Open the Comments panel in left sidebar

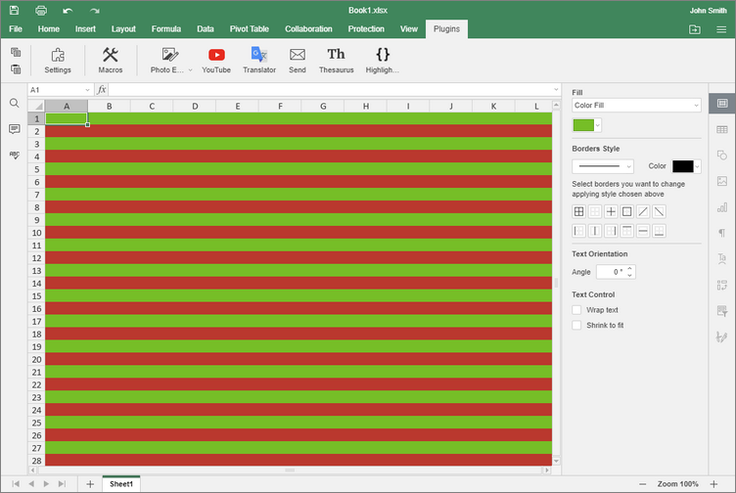pyautogui.click(x=15, y=129)
